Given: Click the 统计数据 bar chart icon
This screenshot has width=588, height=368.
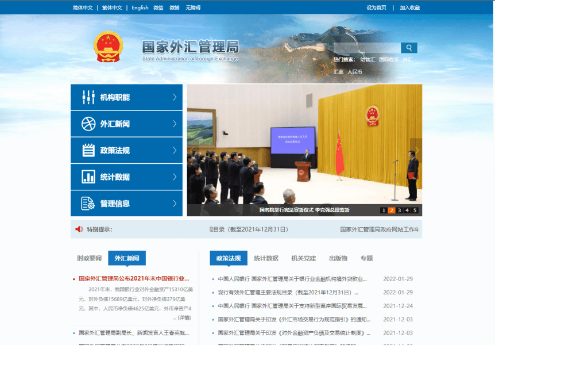Looking at the screenshot, I should pos(88,177).
